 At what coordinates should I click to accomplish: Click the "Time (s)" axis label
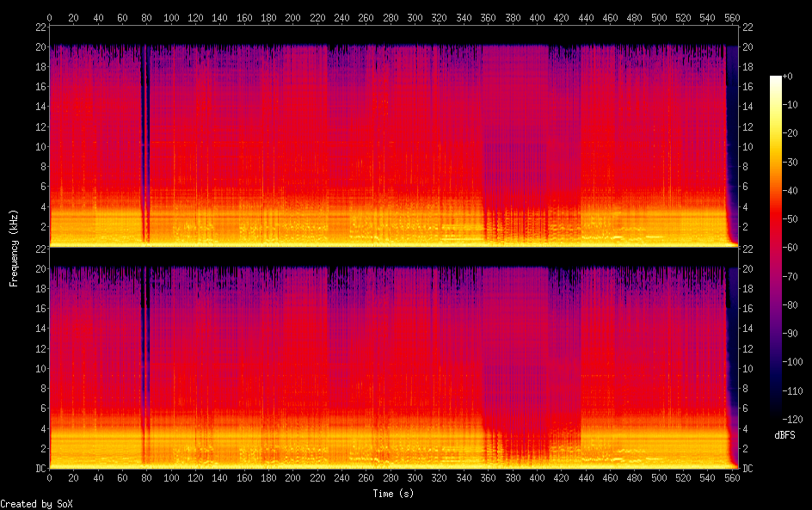tap(394, 494)
